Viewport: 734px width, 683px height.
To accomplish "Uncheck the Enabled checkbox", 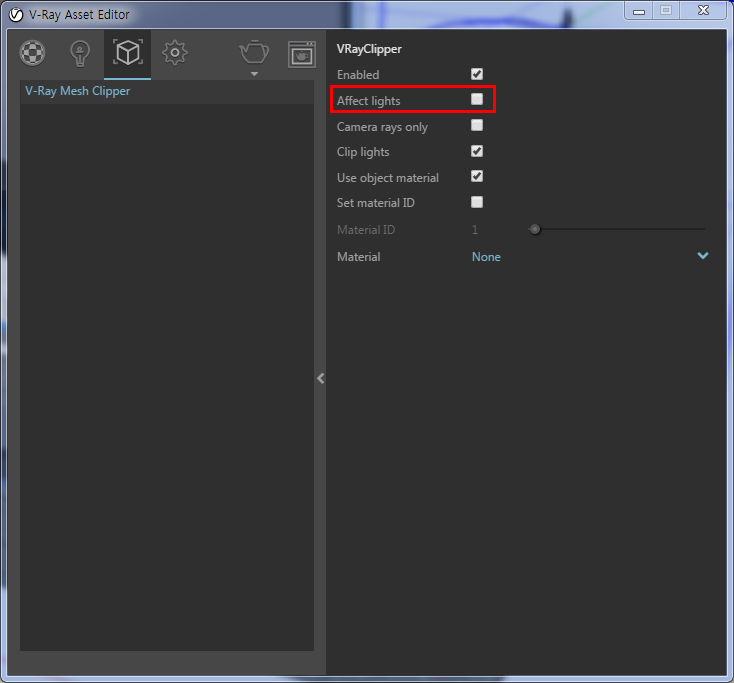I will [477, 74].
